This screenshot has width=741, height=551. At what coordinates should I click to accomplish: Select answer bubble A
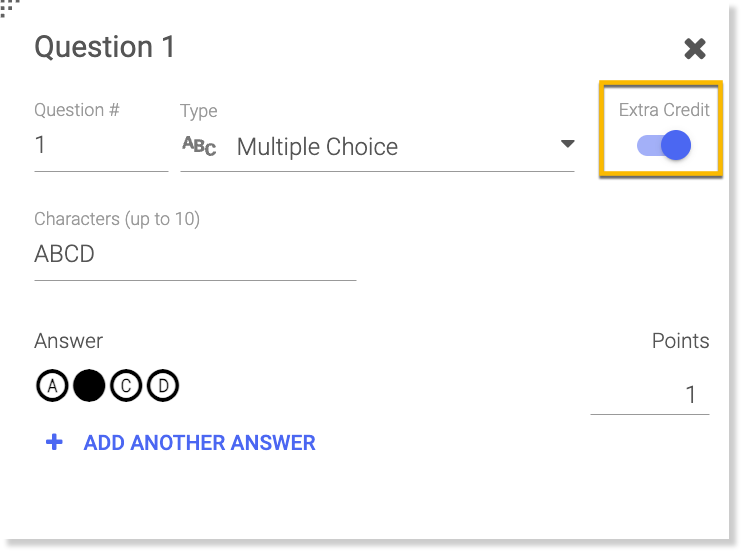[51, 386]
